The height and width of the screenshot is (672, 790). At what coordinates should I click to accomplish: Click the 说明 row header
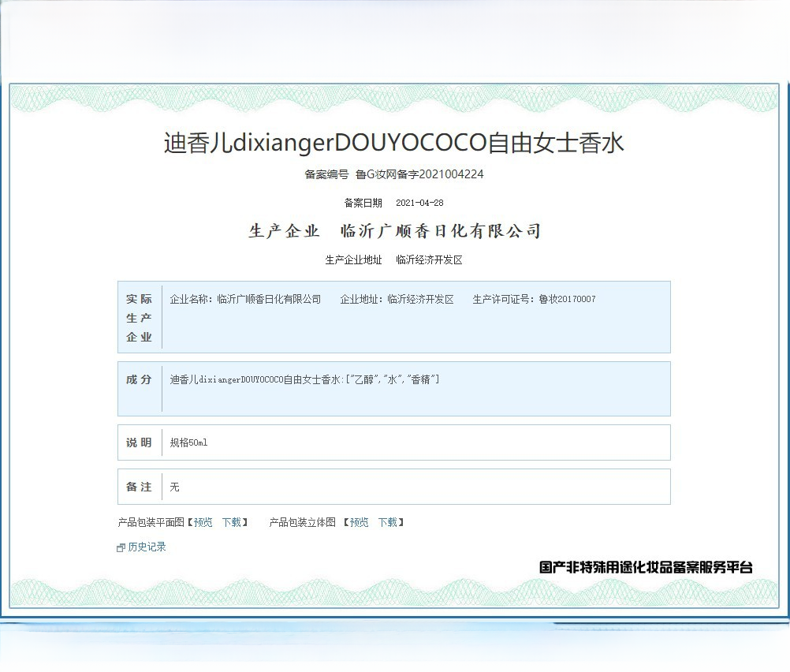tap(140, 442)
